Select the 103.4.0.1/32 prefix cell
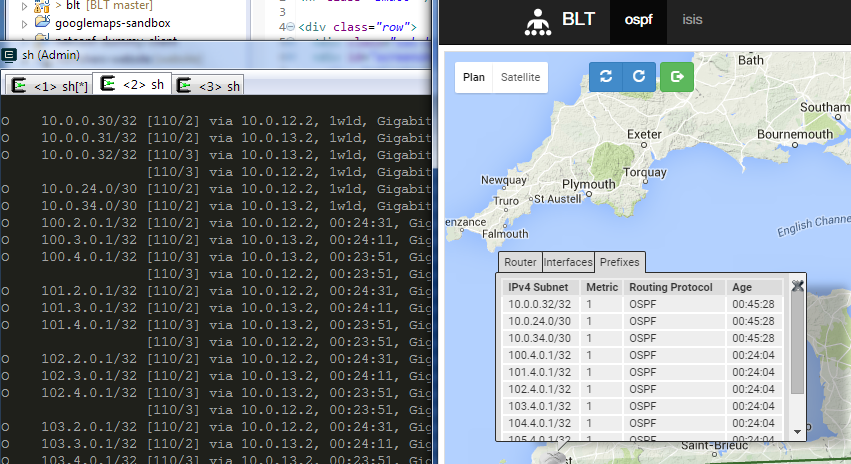This screenshot has width=851, height=464. point(539,406)
